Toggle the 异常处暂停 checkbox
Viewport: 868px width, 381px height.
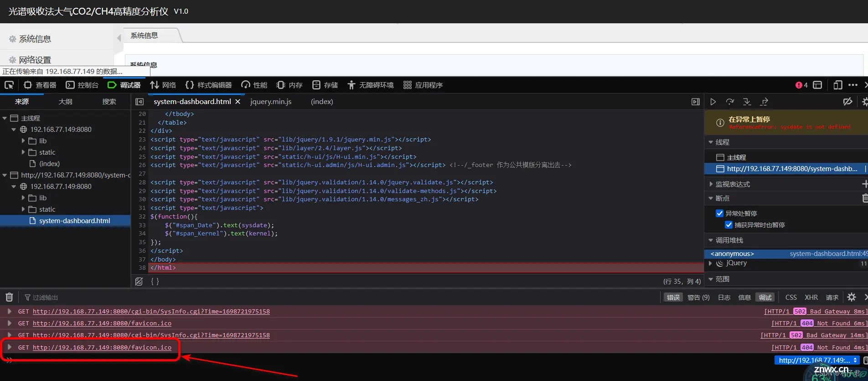coord(719,214)
